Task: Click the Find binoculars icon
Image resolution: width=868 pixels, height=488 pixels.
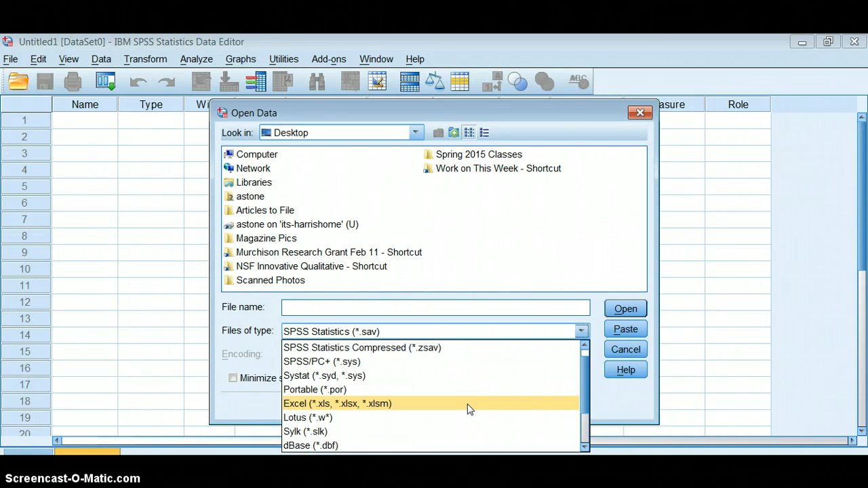Action: click(317, 82)
